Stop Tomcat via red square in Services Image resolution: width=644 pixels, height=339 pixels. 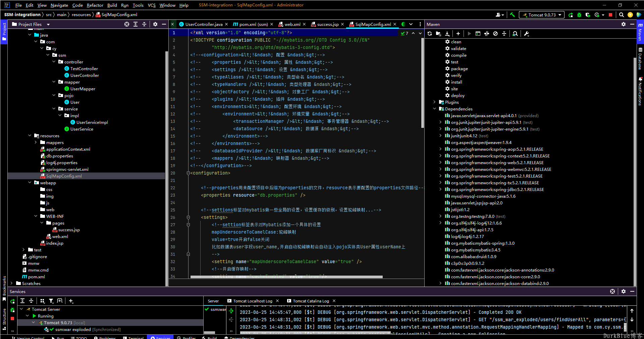coord(12,318)
